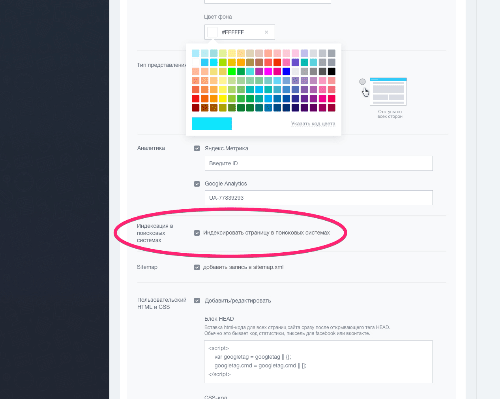This screenshot has height=399, width=500.
Task: Pick the pure blue swatch in the palette
Action: click(286, 71)
